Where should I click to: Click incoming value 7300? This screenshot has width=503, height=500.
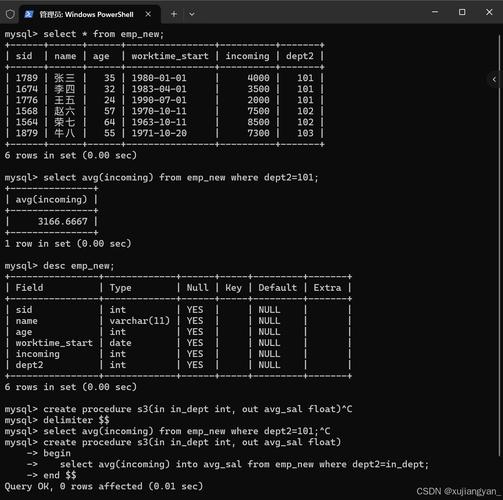[258, 133]
